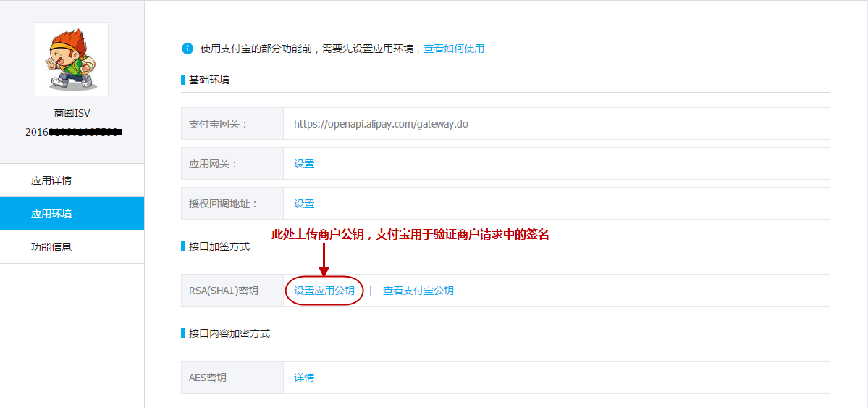Click the 支付宝网关 label cell
This screenshot has height=408, width=868.
point(232,124)
